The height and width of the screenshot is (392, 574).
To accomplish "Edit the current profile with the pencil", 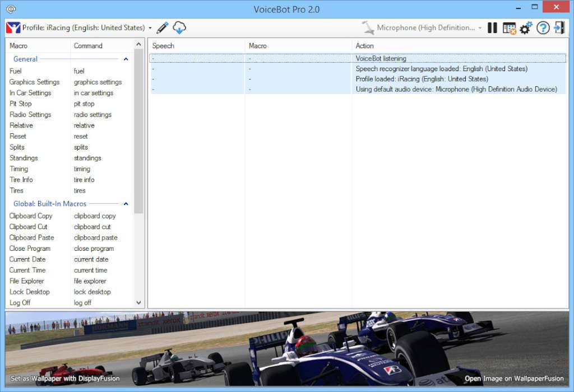I will point(162,27).
